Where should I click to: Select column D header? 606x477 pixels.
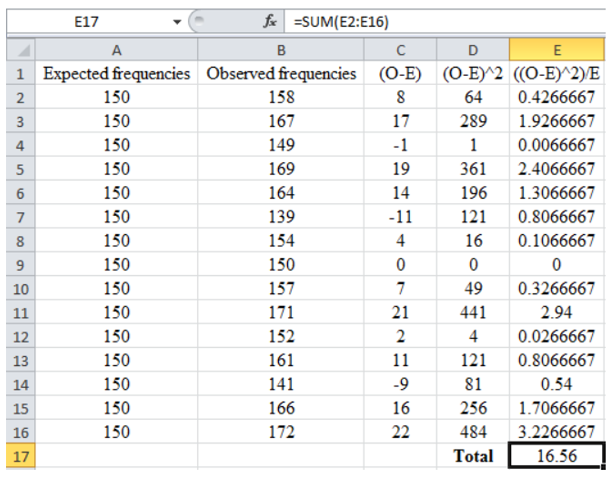click(472, 48)
